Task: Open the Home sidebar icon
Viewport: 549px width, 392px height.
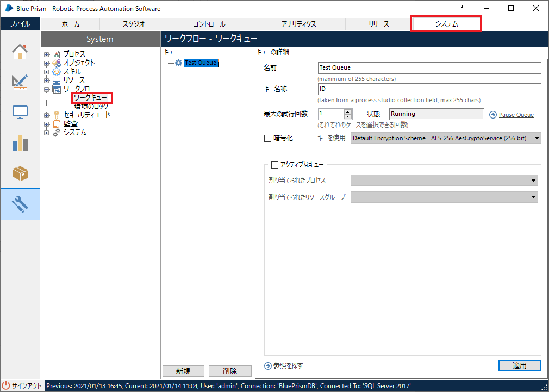Action: (20, 51)
